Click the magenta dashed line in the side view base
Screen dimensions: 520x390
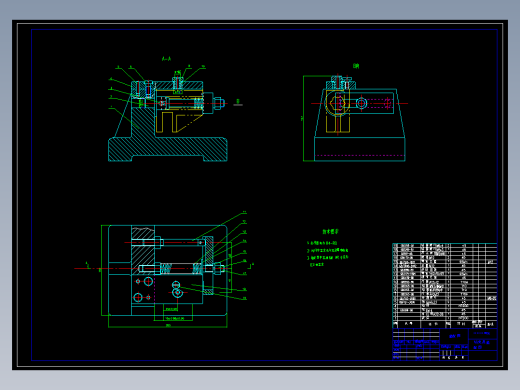(x=360, y=155)
